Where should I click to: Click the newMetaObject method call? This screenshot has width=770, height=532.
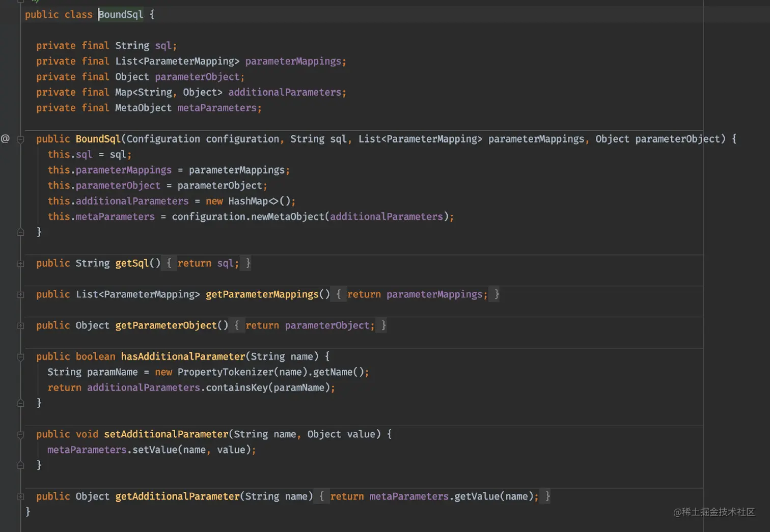[x=288, y=216]
